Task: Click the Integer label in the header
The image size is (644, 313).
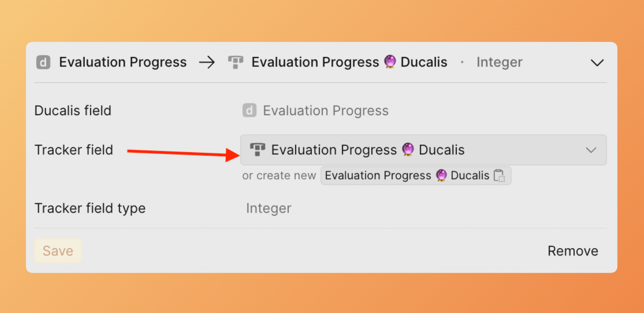Action: coord(499,62)
